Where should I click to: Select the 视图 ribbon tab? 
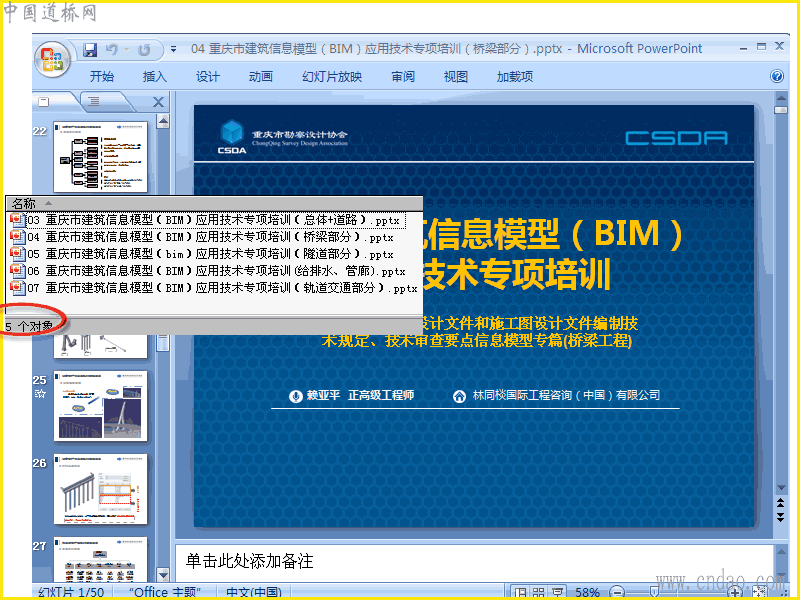(456, 77)
